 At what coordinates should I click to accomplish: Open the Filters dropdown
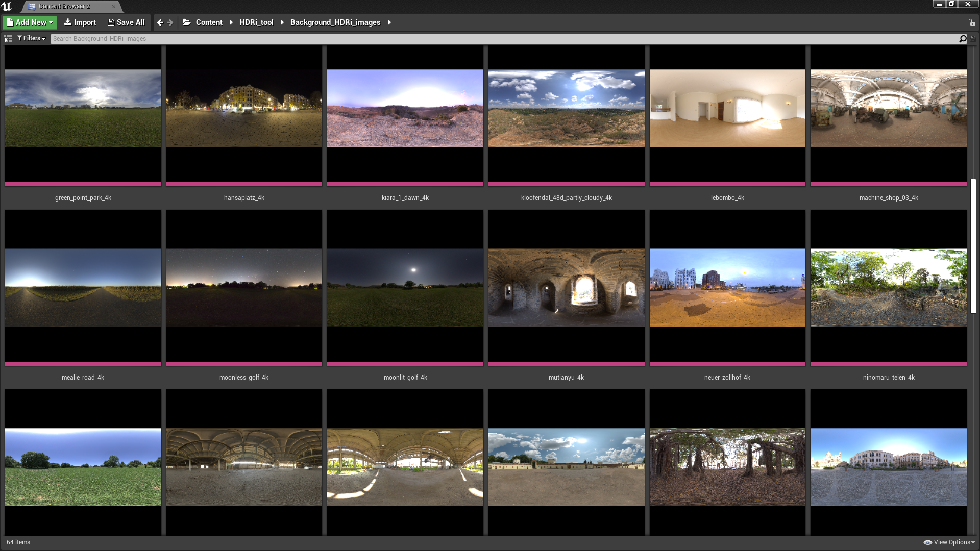[x=32, y=38]
